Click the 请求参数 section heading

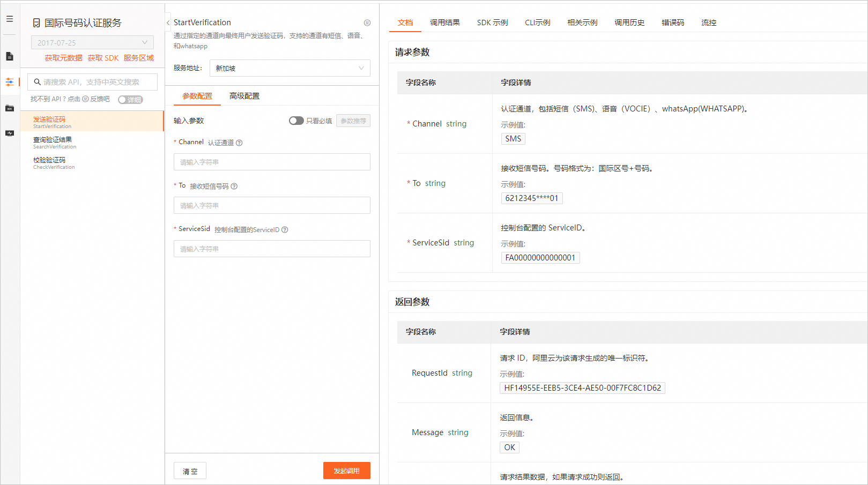(412, 52)
